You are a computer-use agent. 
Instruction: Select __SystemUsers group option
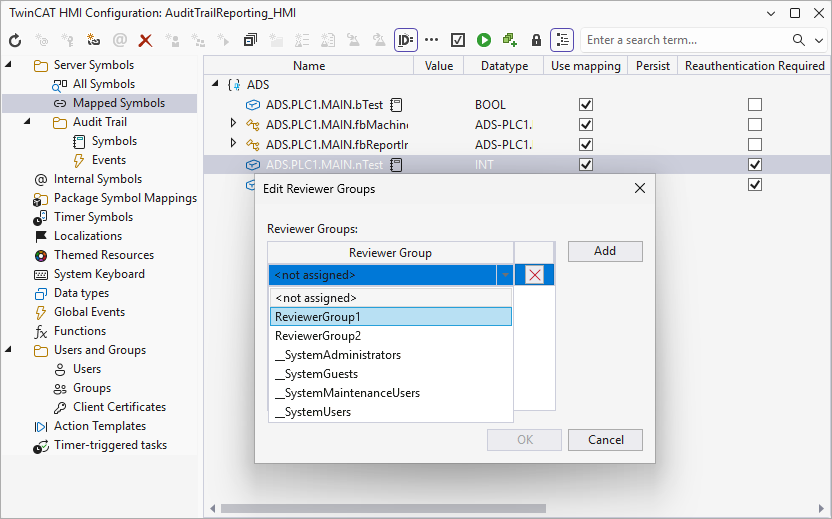pos(391,412)
